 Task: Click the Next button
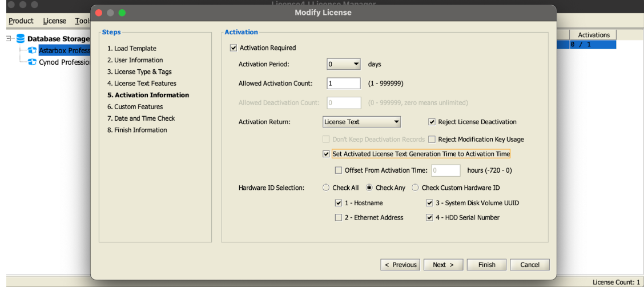[x=443, y=265]
